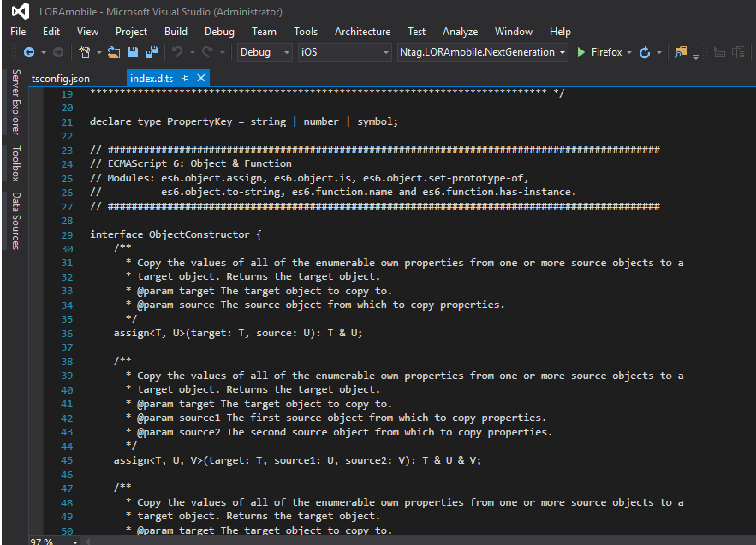Start debugging in Firefox with the green play icon
This screenshot has width=756, height=545.
tap(581, 51)
